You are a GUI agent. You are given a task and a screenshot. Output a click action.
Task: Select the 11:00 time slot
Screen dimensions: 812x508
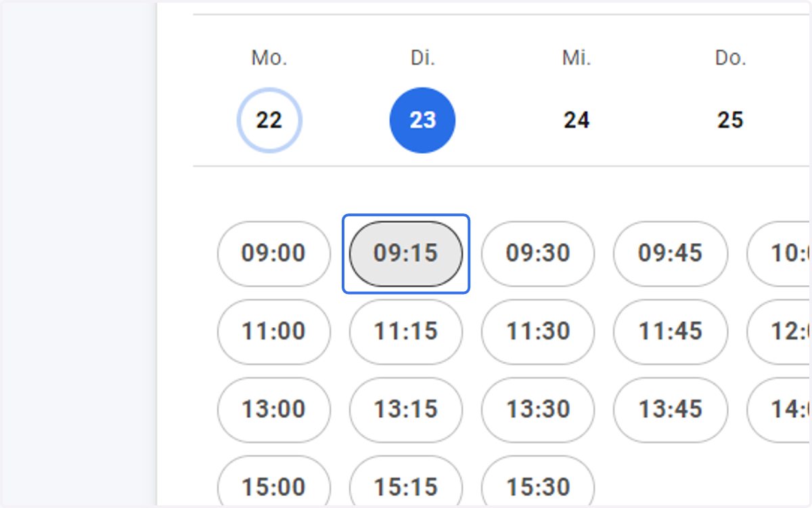click(x=274, y=332)
